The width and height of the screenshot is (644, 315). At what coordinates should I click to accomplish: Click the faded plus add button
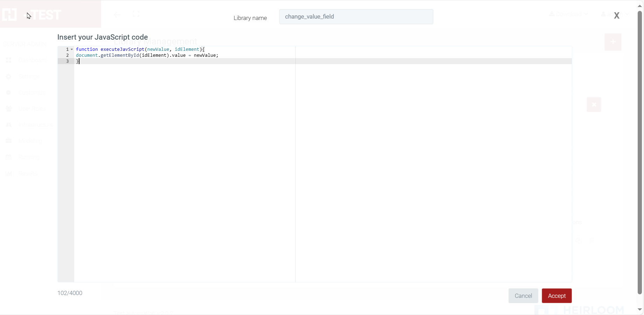click(x=613, y=42)
